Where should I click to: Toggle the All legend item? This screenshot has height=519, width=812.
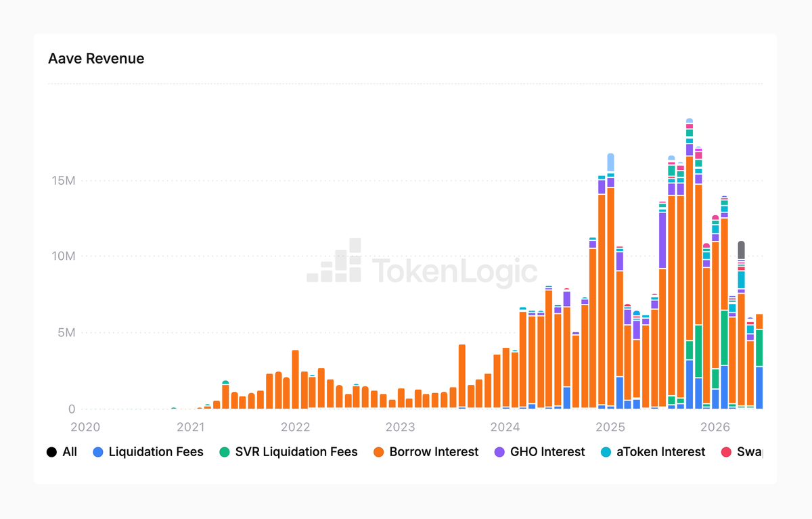tap(62, 452)
